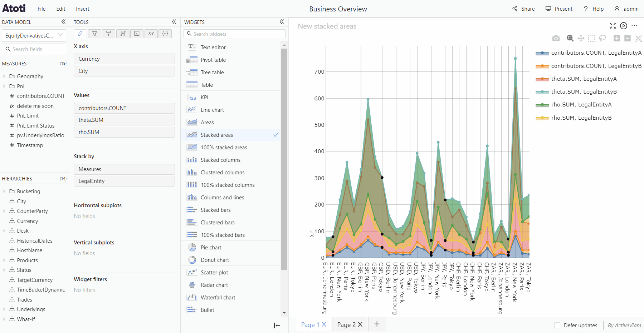Open the filter funnel tab in Tools
Image resolution: width=644 pixels, height=333 pixels.
pos(94,34)
